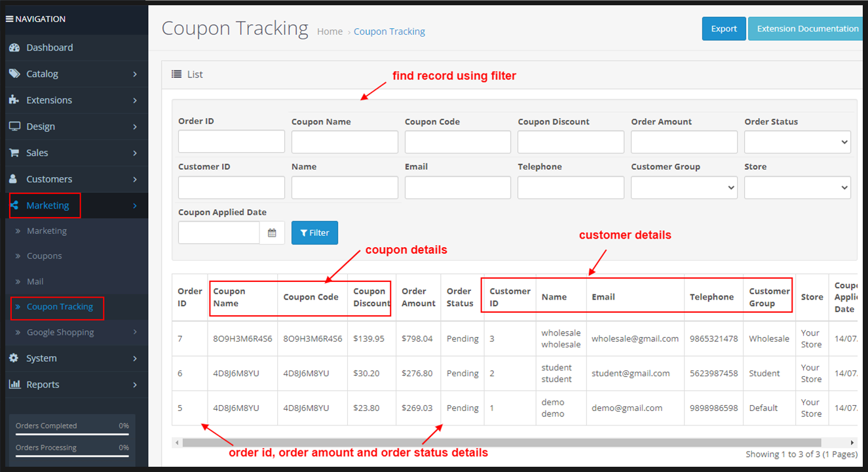868x472 pixels.
Task: Select Mail under the Marketing menu
Action: 35,282
